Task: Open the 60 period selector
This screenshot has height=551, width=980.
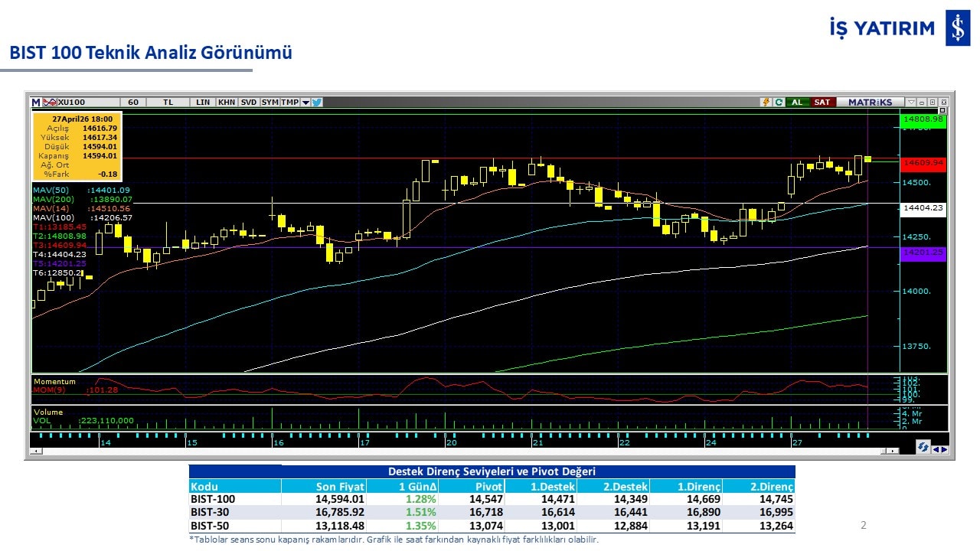Action: [133, 102]
